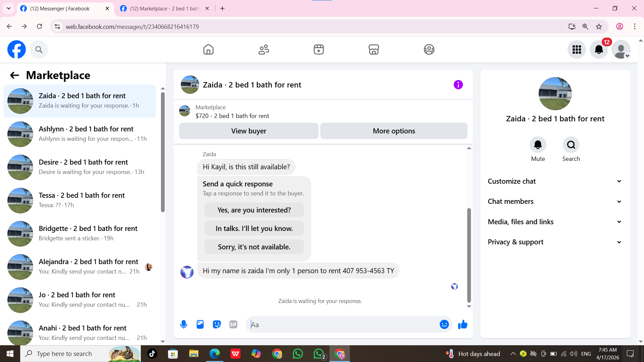The height and width of the screenshot is (362, 644).
Task: Open the Facebook menu grid icon
Action: pyautogui.click(x=577, y=50)
